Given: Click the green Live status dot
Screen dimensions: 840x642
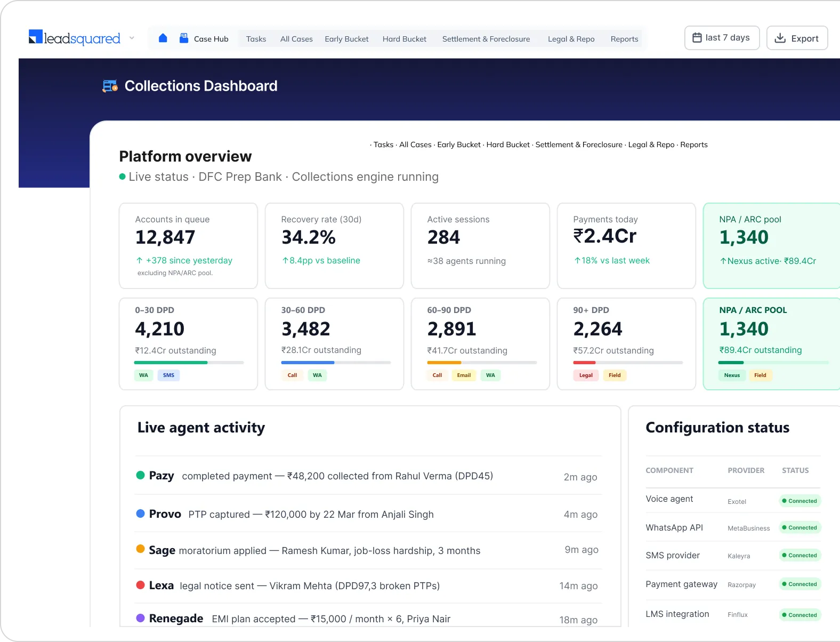Looking at the screenshot, I should coord(123,176).
